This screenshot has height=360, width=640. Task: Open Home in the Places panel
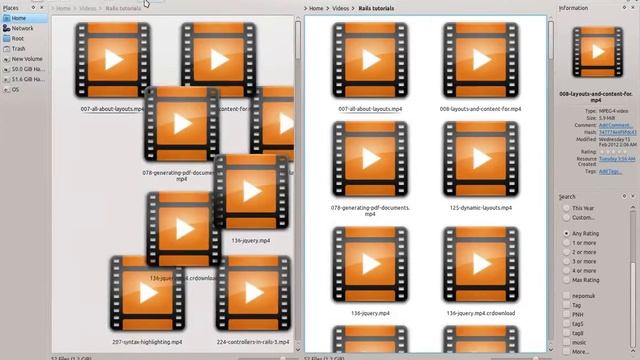click(24, 18)
